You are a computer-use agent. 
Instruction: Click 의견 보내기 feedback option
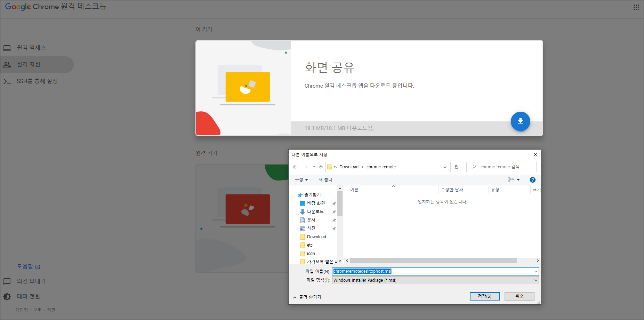click(31, 281)
